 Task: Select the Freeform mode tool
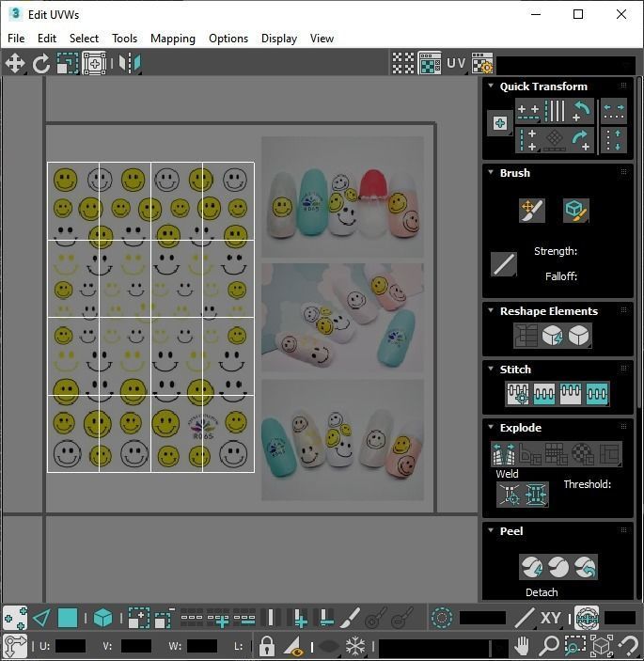94,64
